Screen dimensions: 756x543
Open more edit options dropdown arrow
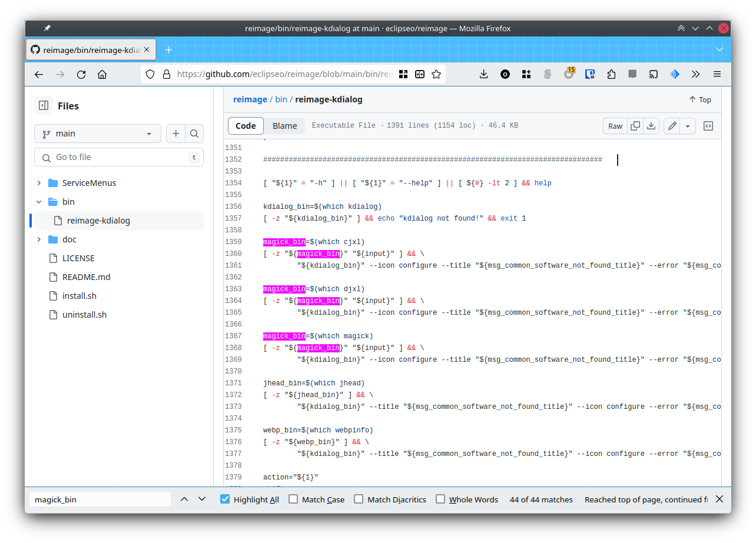coord(688,126)
